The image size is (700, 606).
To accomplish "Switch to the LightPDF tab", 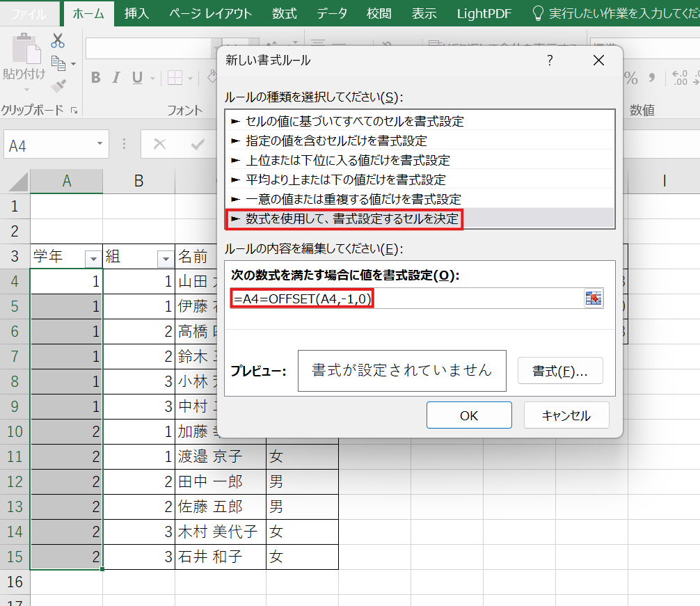I will click(x=484, y=14).
